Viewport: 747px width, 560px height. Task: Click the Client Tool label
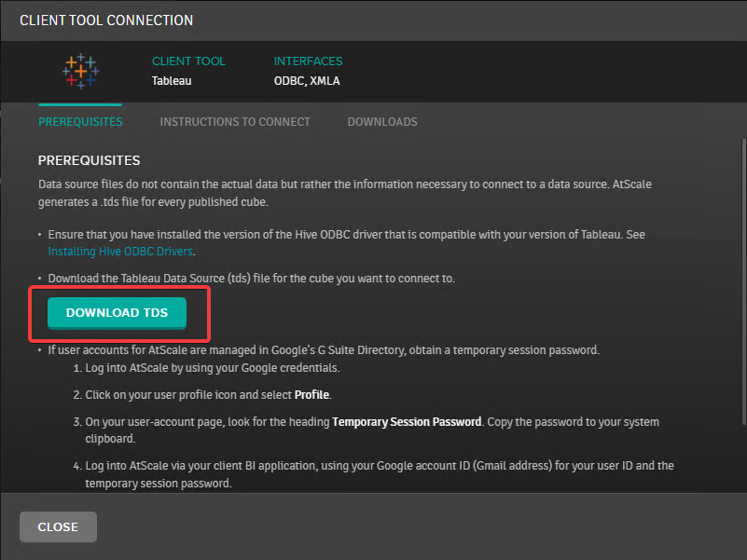(x=188, y=61)
